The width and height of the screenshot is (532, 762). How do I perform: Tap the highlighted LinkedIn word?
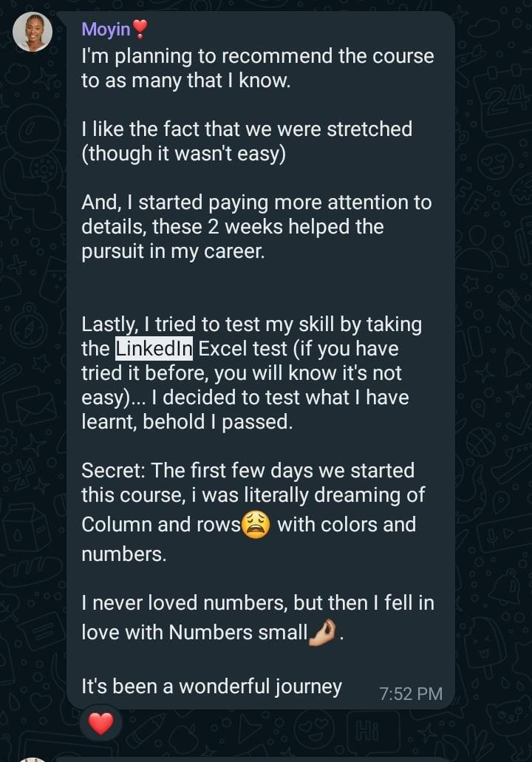pos(154,348)
